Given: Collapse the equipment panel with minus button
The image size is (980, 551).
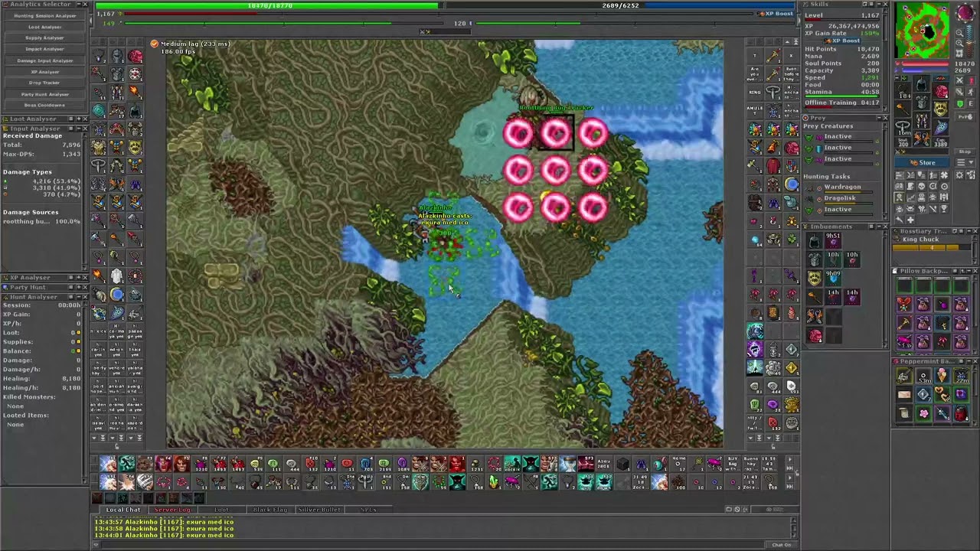Looking at the screenshot, I should [897, 77].
